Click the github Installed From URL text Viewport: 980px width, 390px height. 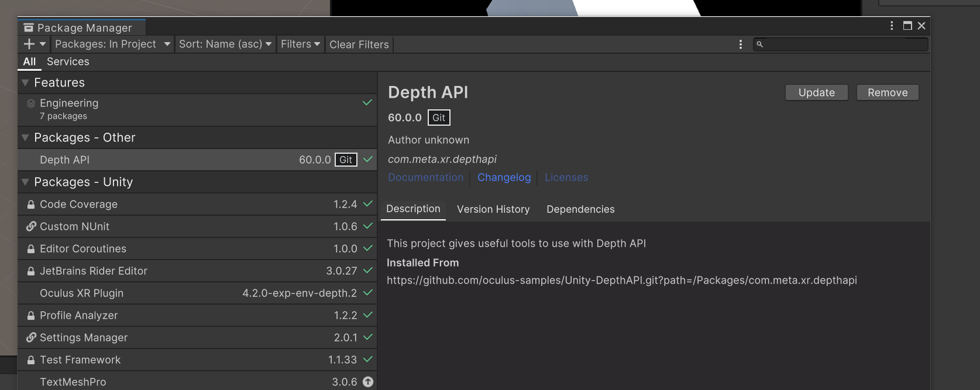point(622,280)
